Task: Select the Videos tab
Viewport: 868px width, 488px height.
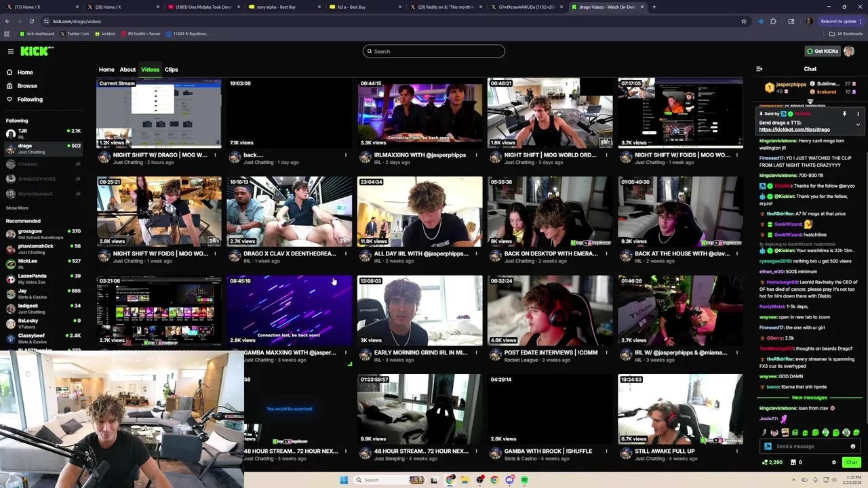Action: pyautogui.click(x=150, y=70)
